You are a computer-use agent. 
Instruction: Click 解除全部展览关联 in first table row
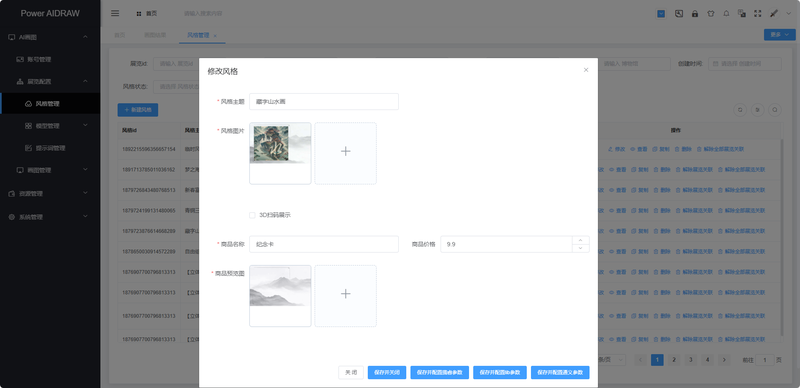coord(720,149)
